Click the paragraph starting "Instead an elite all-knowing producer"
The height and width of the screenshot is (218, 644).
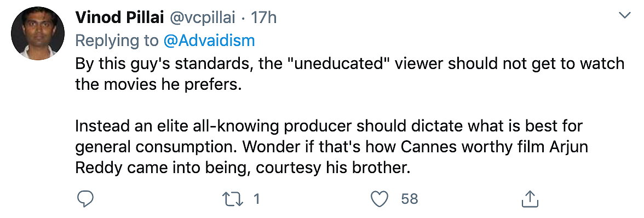pyautogui.click(x=331, y=147)
